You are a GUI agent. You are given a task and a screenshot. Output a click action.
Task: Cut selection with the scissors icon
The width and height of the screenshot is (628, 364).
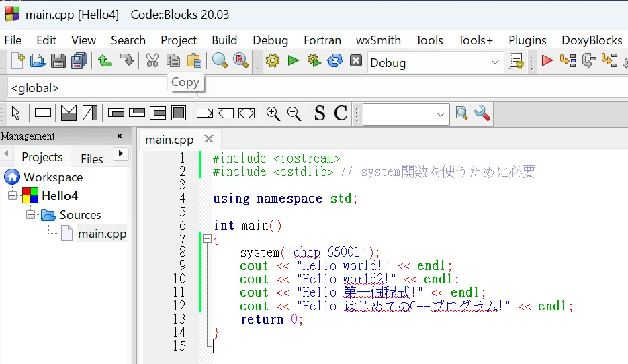[152, 61]
